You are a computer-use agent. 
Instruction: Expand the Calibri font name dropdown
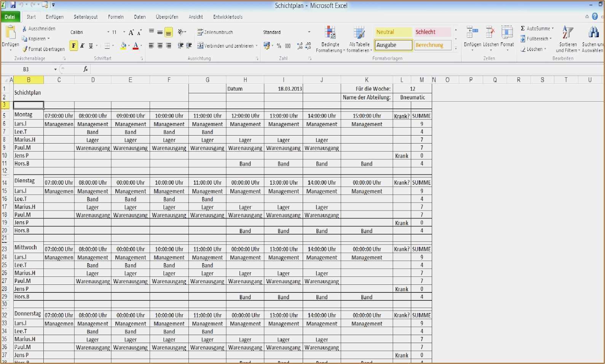point(108,32)
